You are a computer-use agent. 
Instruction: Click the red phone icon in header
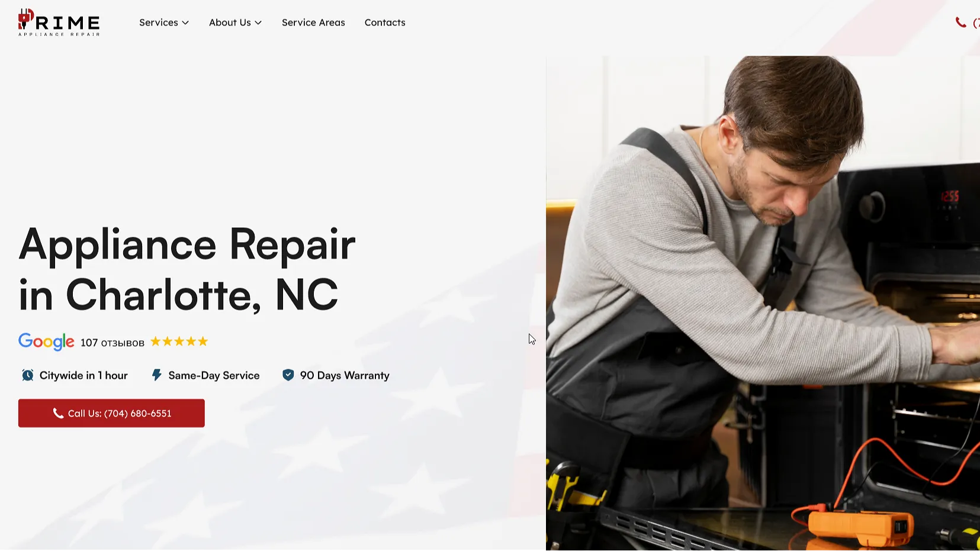[x=960, y=22]
